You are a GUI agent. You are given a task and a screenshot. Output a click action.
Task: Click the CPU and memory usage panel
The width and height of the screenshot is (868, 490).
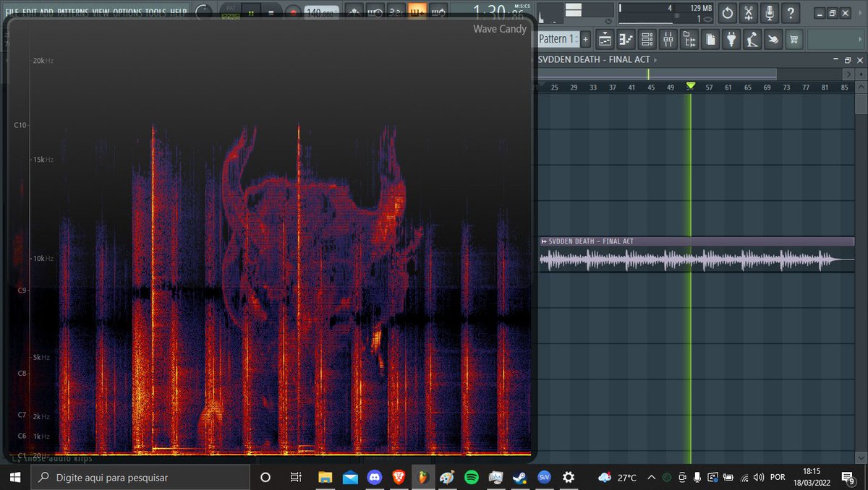pos(665,13)
